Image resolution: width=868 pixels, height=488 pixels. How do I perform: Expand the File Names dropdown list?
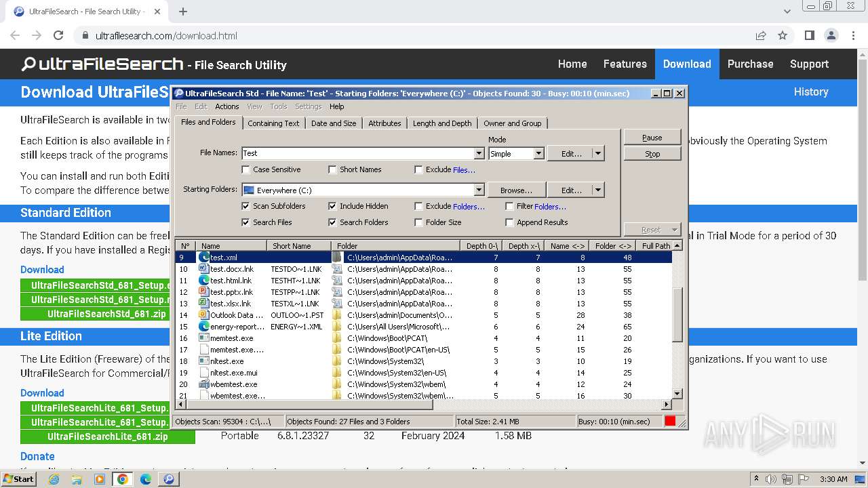tap(479, 154)
